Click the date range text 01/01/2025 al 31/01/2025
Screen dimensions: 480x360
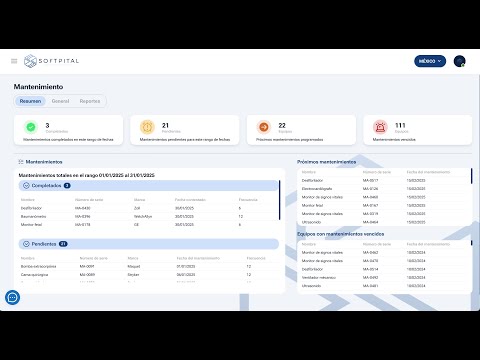[127, 175]
